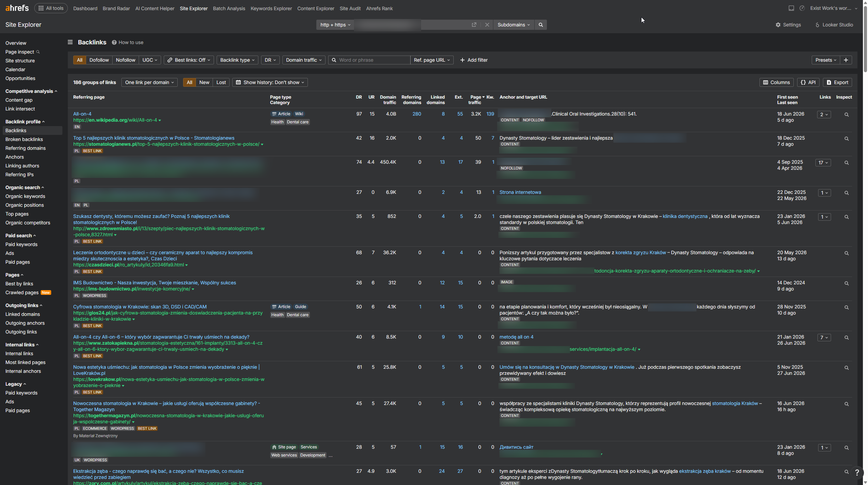Open Content Explorer
The height and width of the screenshot is (485, 868).
[x=316, y=8]
